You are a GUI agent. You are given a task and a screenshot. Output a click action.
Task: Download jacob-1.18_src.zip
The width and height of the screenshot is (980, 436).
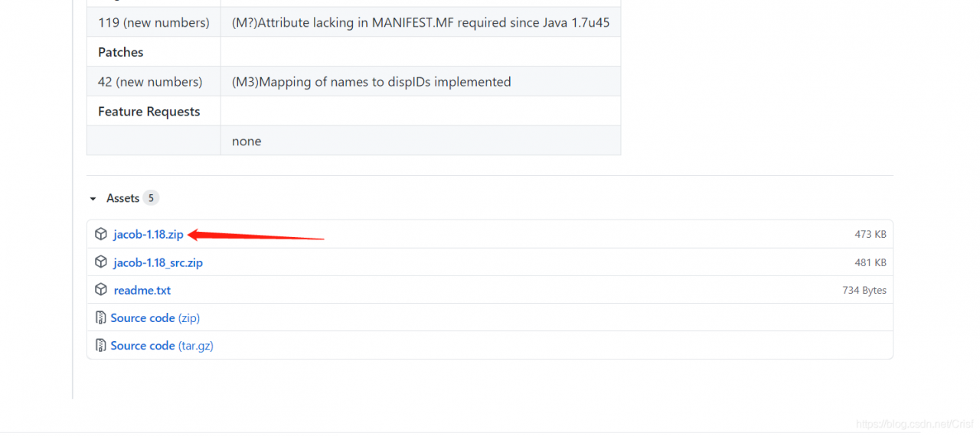158,262
